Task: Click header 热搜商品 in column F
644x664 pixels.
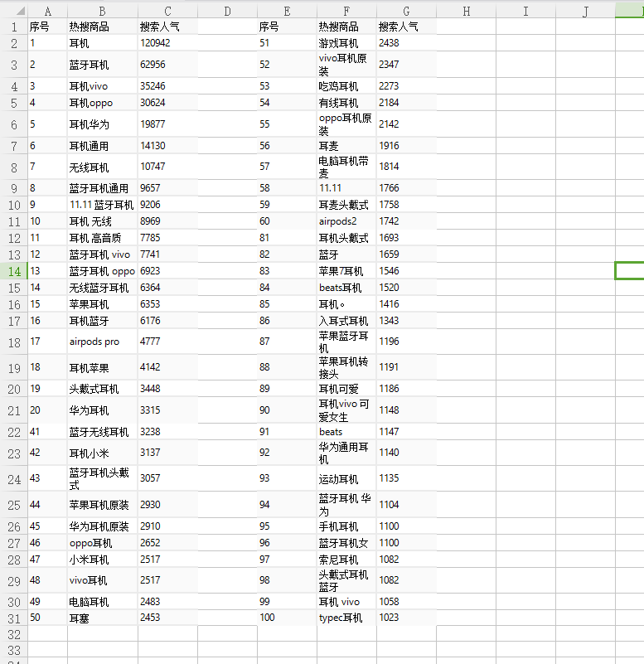Action: pos(346,27)
